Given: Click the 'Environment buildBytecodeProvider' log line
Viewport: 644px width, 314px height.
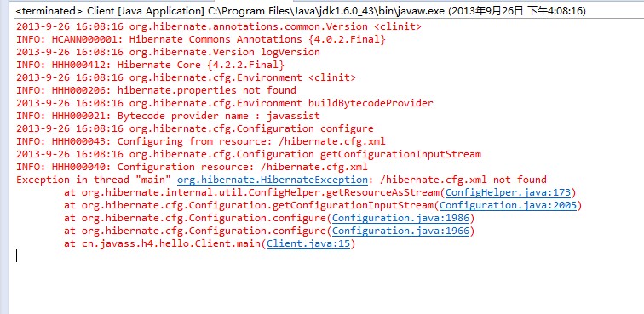Looking at the screenshot, I should tap(225, 103).
